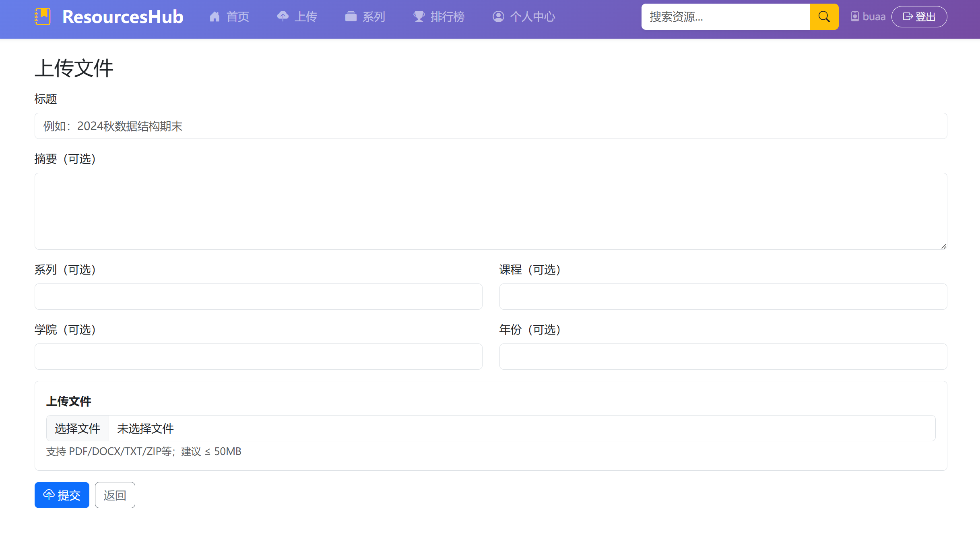Grab the textarea resize handle corner

(943, 246)
